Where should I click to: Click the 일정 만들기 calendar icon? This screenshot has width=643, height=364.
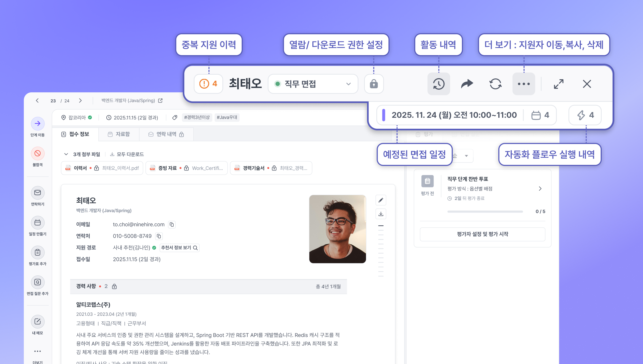[38, 222]
